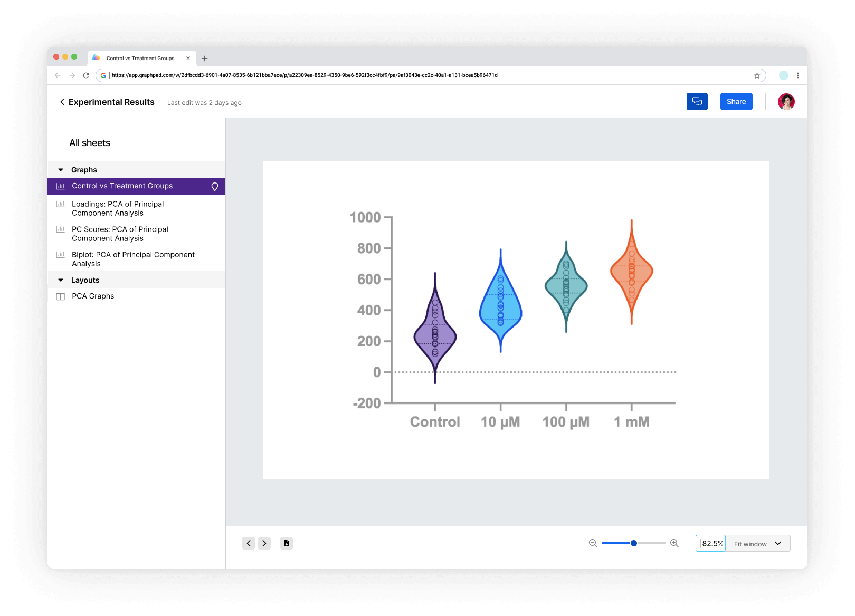Open the comments chat icon

point(697,102)
